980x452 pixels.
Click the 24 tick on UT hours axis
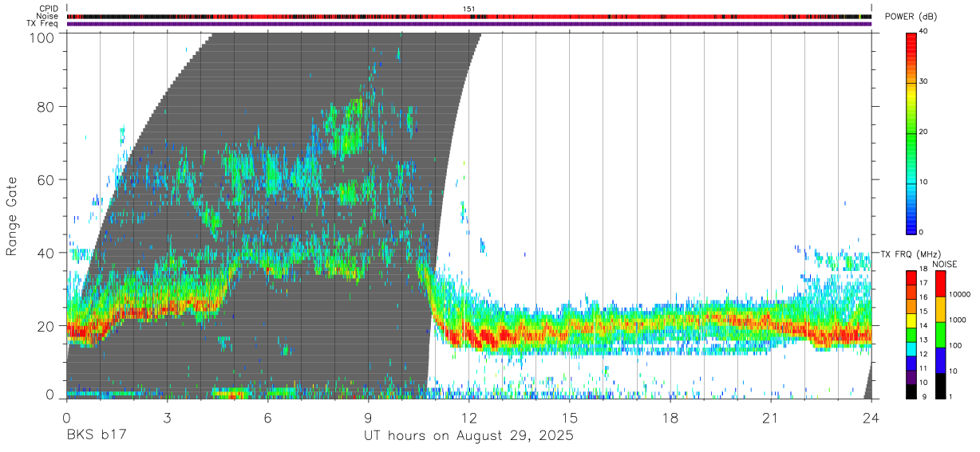coord(871,418)
